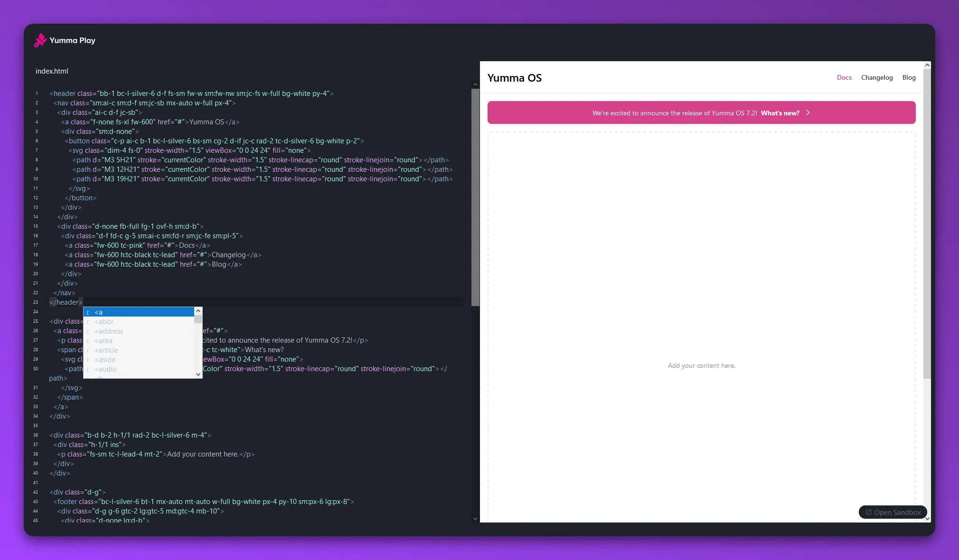This screenshot has width=959, height=560.
Task: Select the <article autocomplete suggestion
Action: [139, 350]
